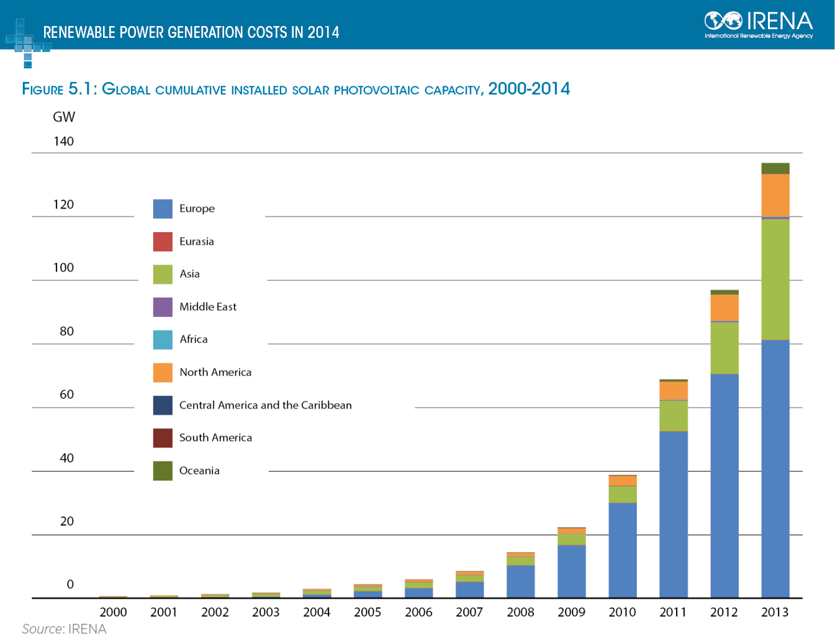Click the 2000 year label
The image size is (835, 644).
coord(114,612)
